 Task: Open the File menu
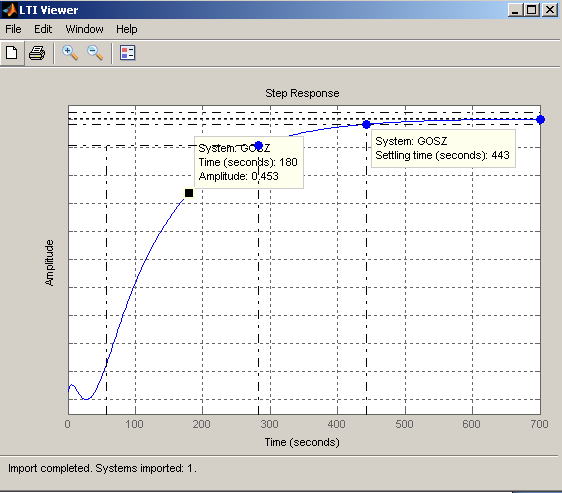(x=13, y=29)
